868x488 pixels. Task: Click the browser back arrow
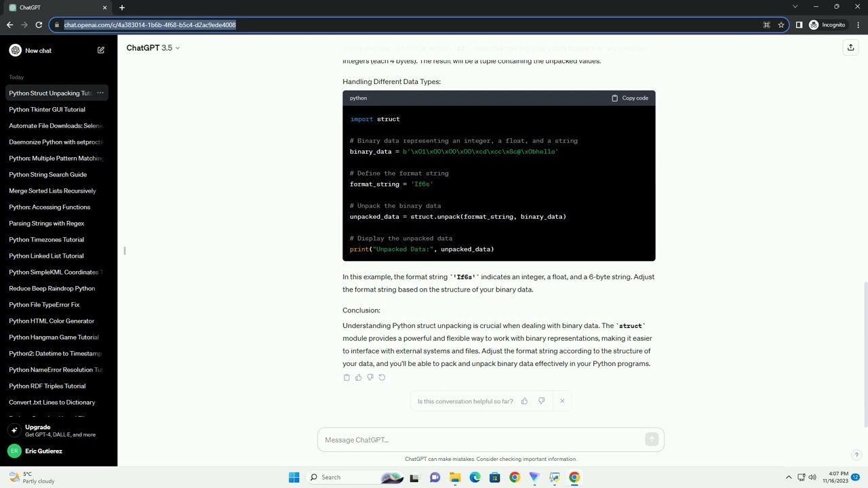(9, 25)
